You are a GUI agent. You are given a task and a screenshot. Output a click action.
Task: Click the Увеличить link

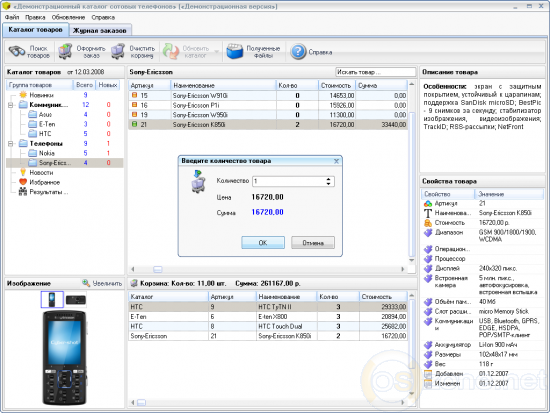click(107, 283)
